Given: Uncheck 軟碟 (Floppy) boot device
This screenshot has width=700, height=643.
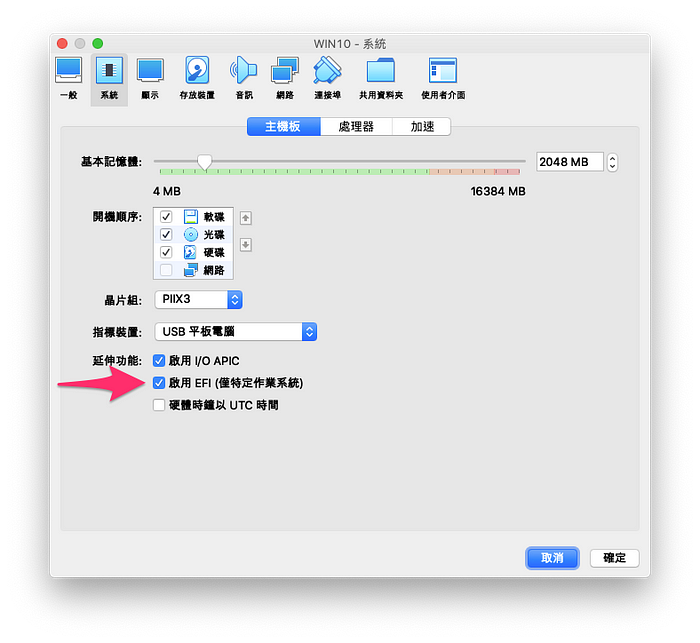Looking at the screenshot, I should tap(166, 217).
